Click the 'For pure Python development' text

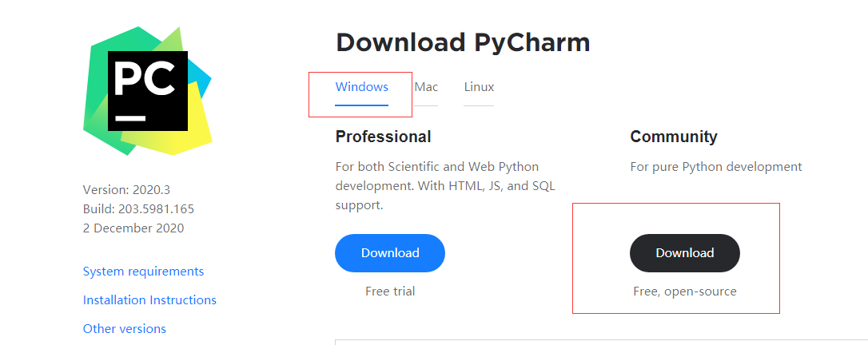tap(715, 167)
